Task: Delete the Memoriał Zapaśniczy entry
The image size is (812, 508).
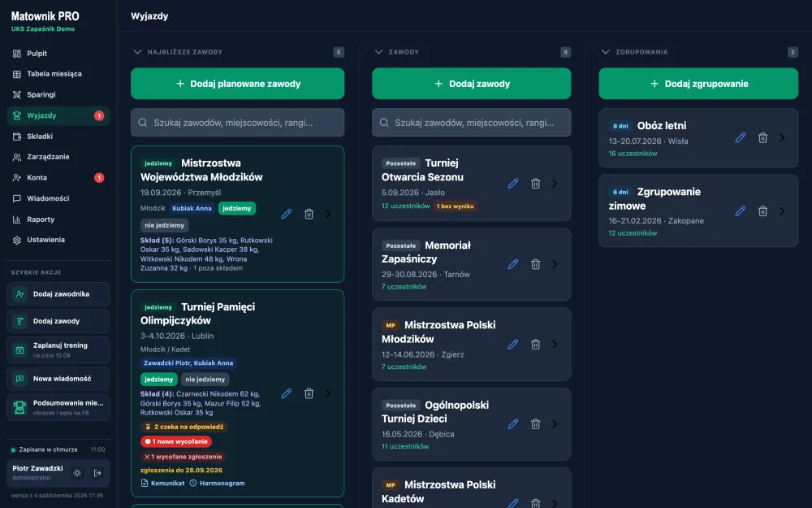Action: 535,264
